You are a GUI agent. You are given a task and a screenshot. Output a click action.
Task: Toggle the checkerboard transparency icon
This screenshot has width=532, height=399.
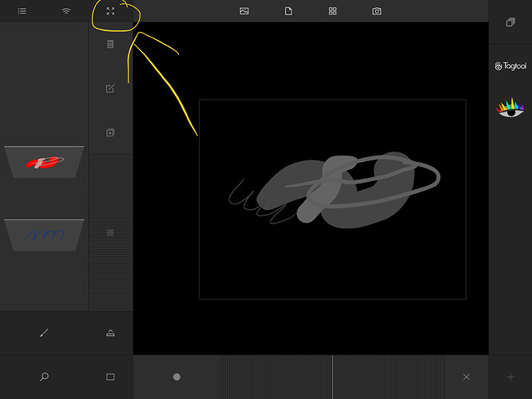click(110, 232)
